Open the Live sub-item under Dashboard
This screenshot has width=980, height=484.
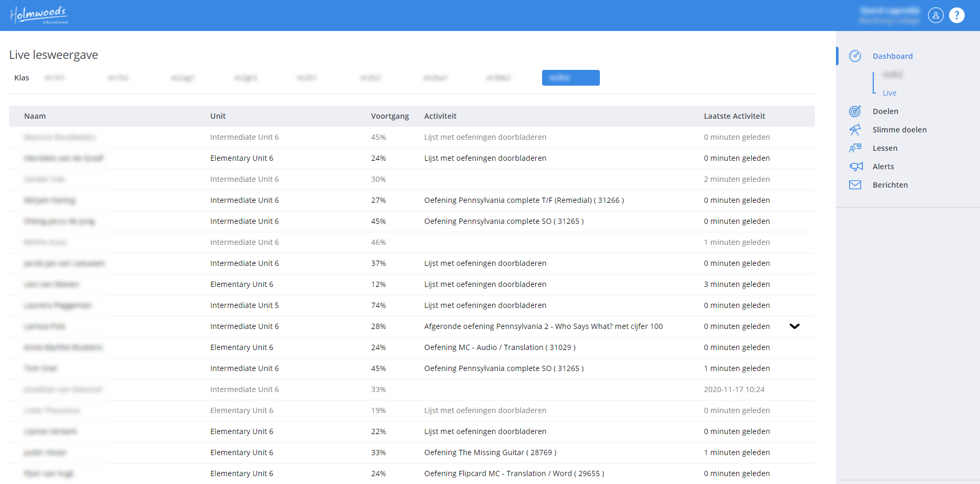tap(890, 93)
